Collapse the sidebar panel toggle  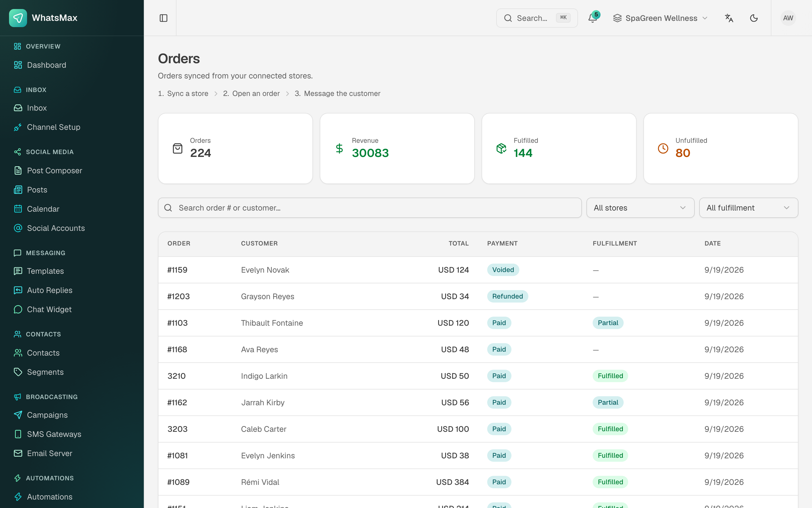tap(164, 18)
